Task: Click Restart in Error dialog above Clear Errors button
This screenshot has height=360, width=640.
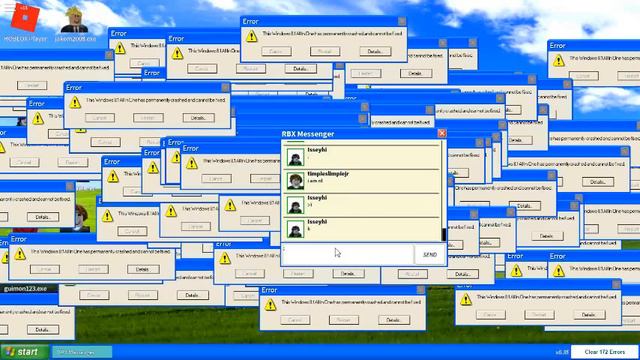Action: 539,315
